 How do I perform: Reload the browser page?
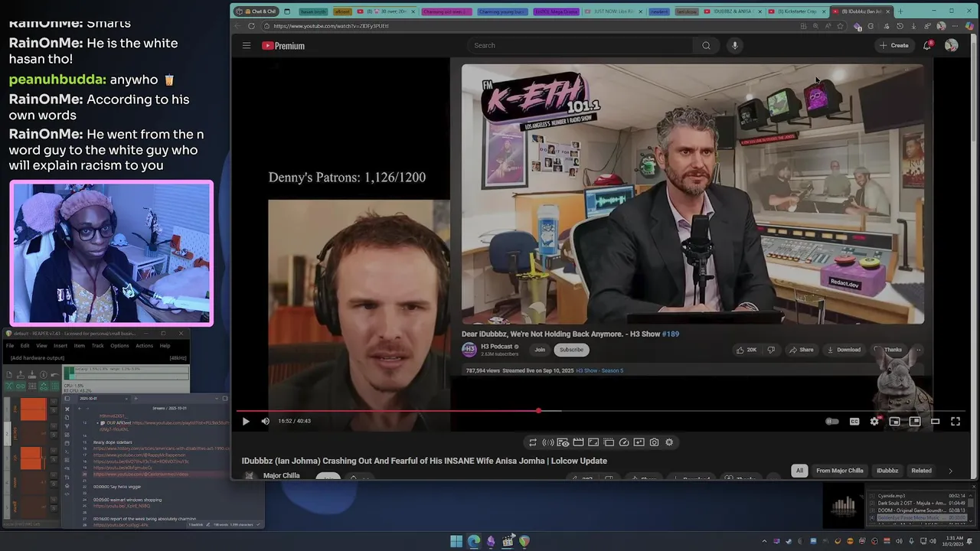pyautogui.click(x=251, y=25)
